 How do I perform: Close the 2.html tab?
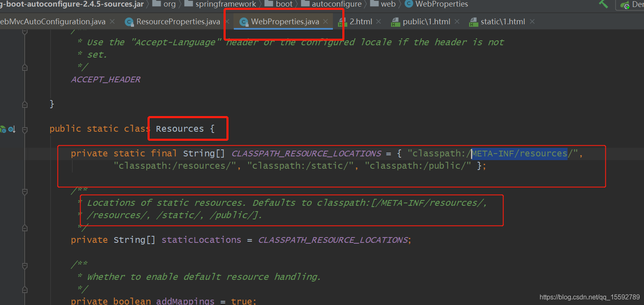(379, 21)
